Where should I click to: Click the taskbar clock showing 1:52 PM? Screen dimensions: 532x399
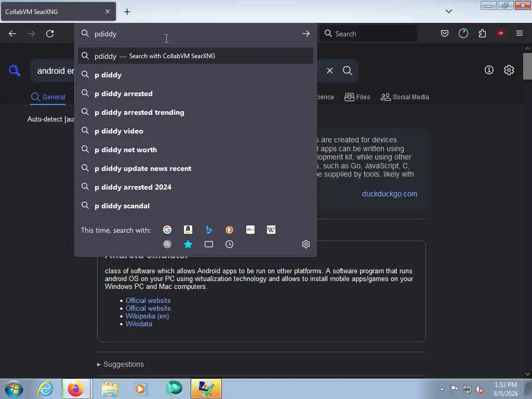506,389
